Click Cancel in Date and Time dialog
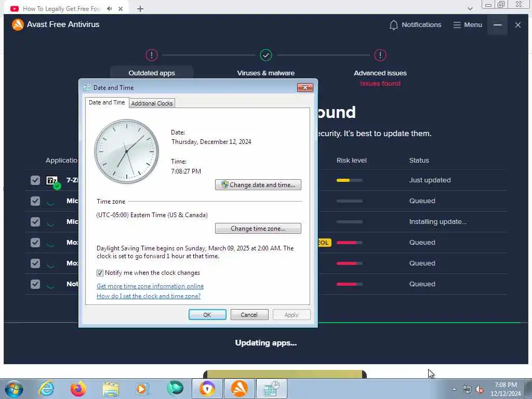This screenshot has height=399, width=532. coord(249,314)
